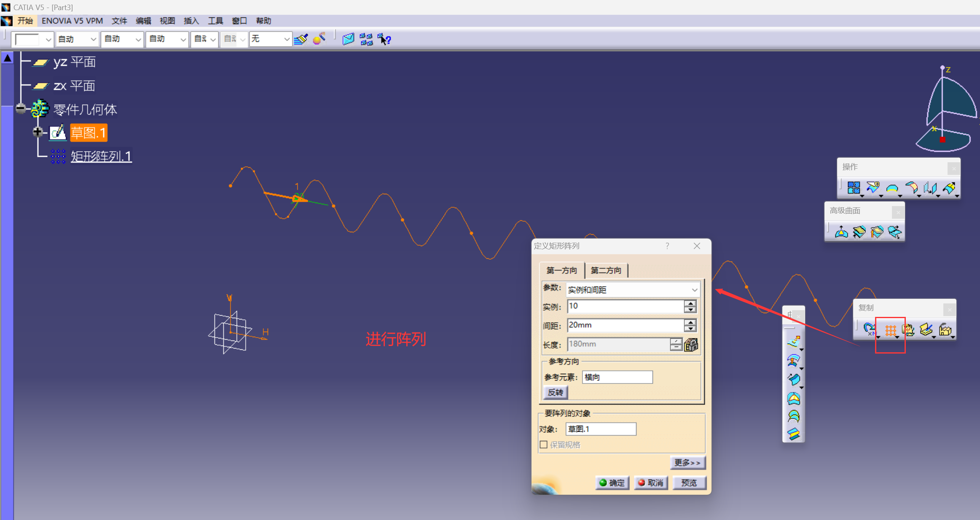Switch to the 第二方向 tab
The width and height of the screenshot is (980, 520).
[x=606, y=270]
